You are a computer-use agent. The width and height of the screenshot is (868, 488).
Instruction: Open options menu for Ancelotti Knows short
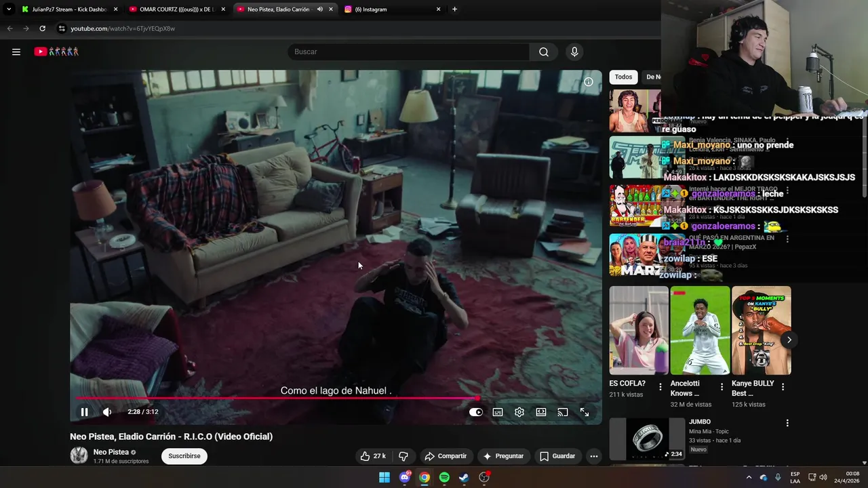[722, 387]
